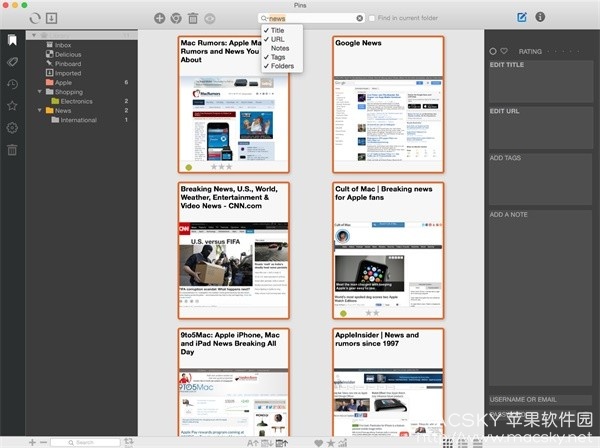Screen dimensions: 600x448
Task: Click green status dot on Cult of Mac card
Action: 343,313
